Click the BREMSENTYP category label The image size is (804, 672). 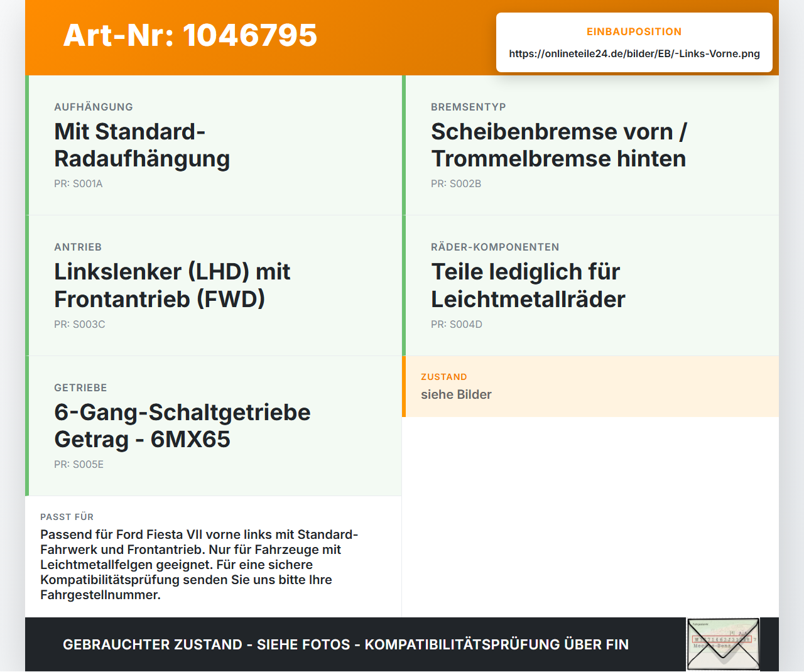(469, 107)
